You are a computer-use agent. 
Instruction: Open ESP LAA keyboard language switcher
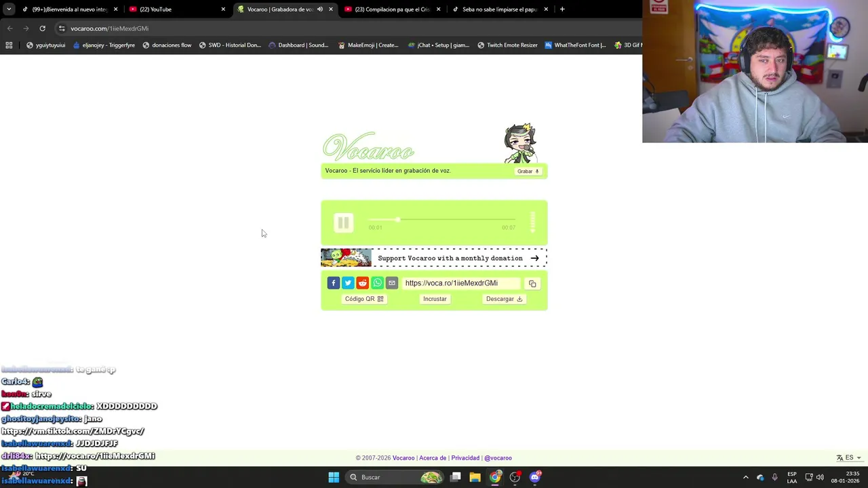[792, 477]
